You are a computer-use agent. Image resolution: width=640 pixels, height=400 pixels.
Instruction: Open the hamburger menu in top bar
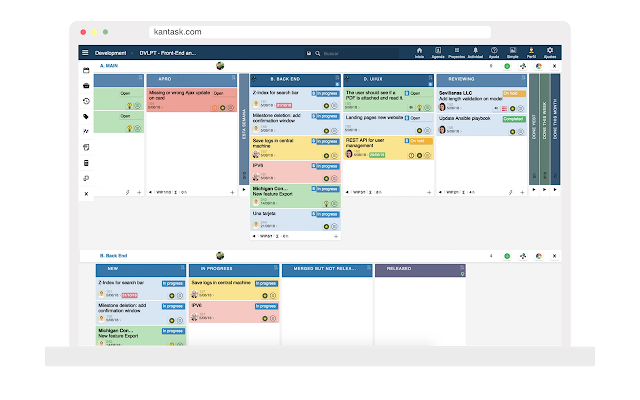tap(85, 53)
